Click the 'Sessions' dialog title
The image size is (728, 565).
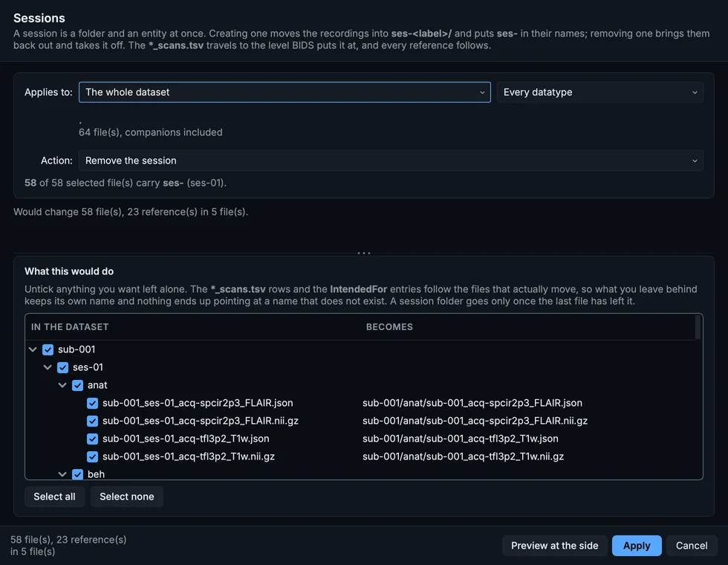point(39,18)
